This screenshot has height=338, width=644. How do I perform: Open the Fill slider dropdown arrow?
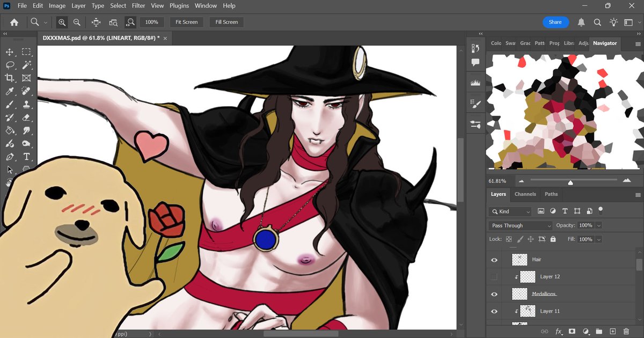(599, 239)
